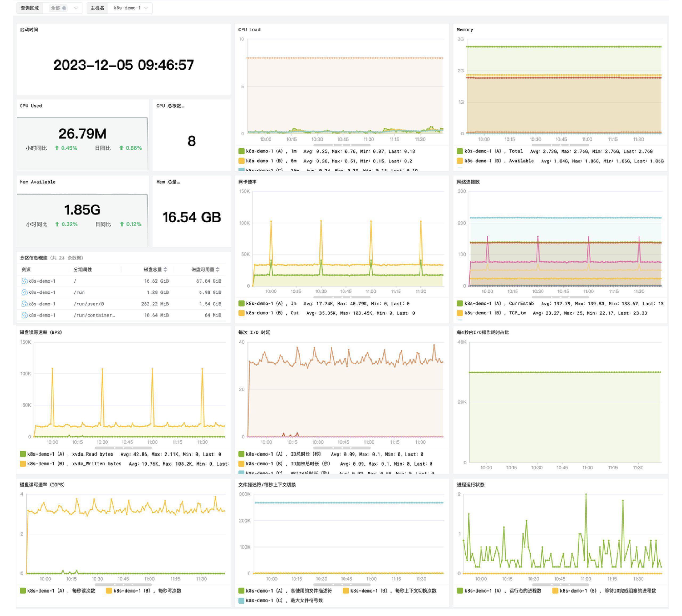Click host icon in the /run/container row
This screenshot has width=682, height=616.
pos(24,315)
